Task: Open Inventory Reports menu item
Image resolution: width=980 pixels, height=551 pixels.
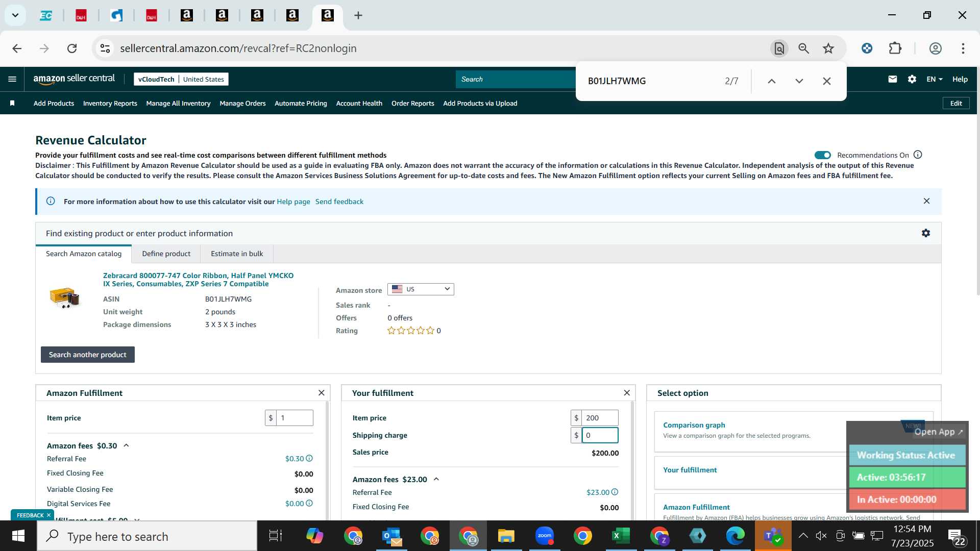Action: [110, 103]
